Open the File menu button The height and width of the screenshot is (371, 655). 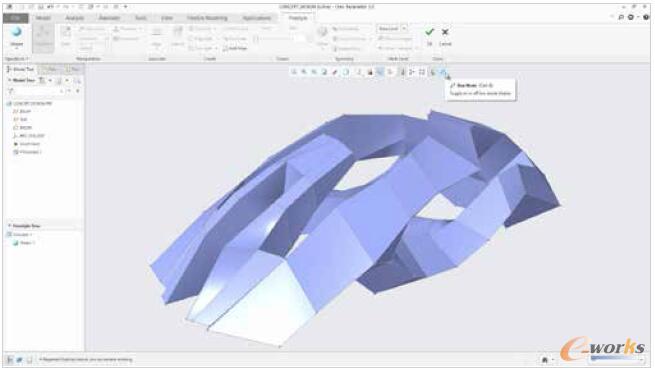[x=15, y=18]
